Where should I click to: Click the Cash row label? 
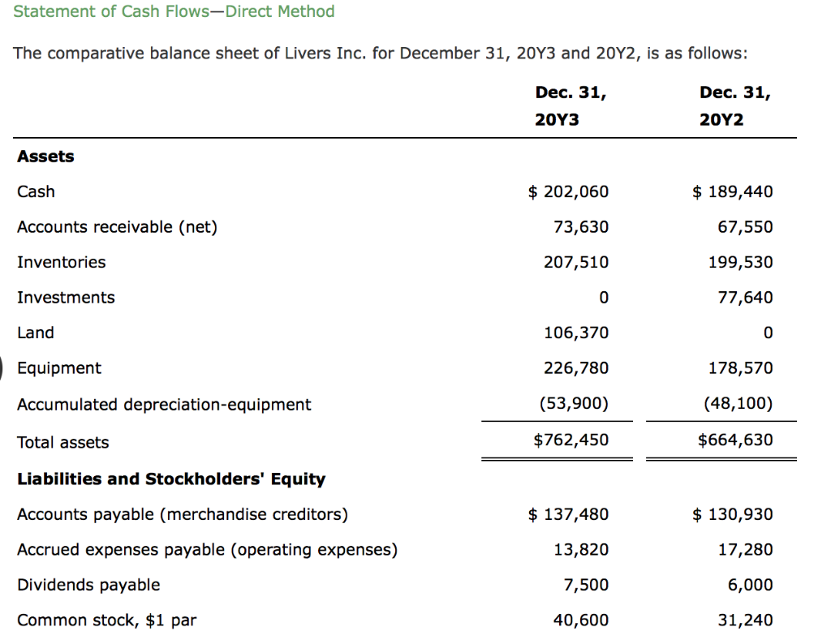point(36,191)
